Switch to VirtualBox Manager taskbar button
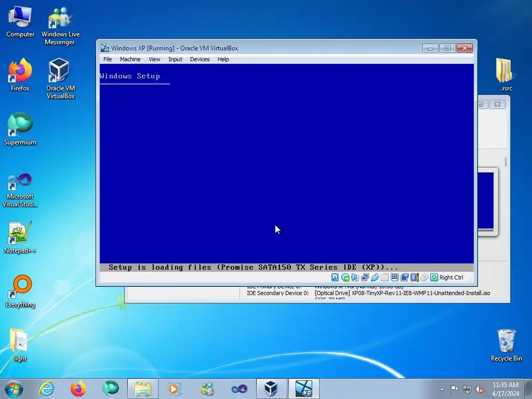This screenshot has width=532, height=399. click(x=271, y=389)
